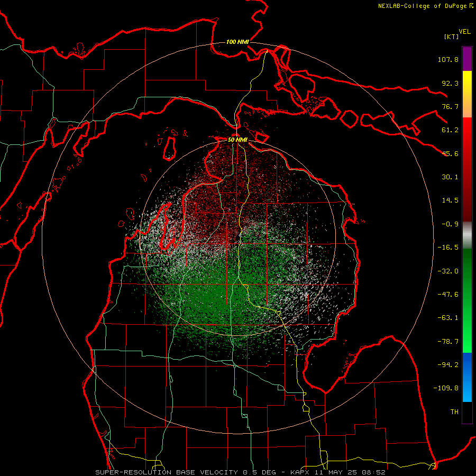Click the -32.0 velocity scale value
476x476 pixels.
448,271
